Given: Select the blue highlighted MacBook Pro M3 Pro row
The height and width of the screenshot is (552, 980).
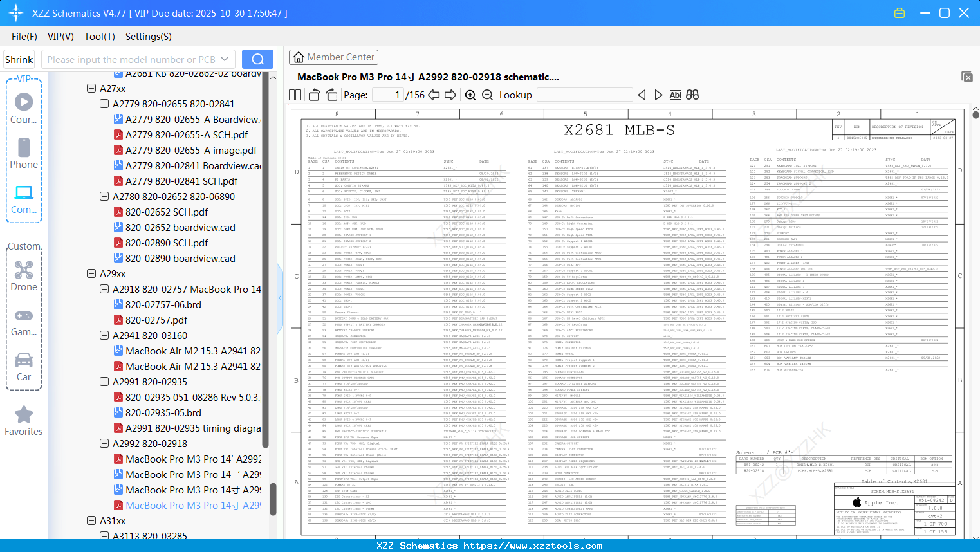Looking at the screenshot, I should pyautogui.click(x=193, y=505).
